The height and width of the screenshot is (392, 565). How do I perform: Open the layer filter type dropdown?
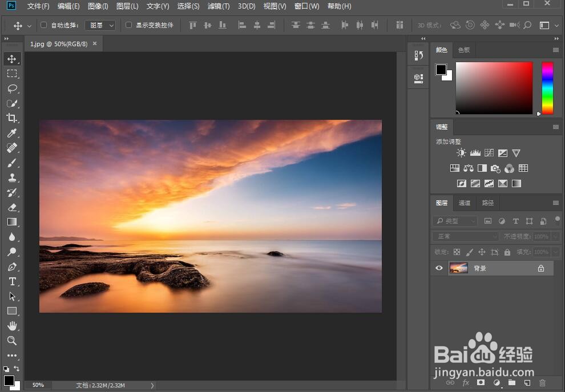tap(455, 221)
